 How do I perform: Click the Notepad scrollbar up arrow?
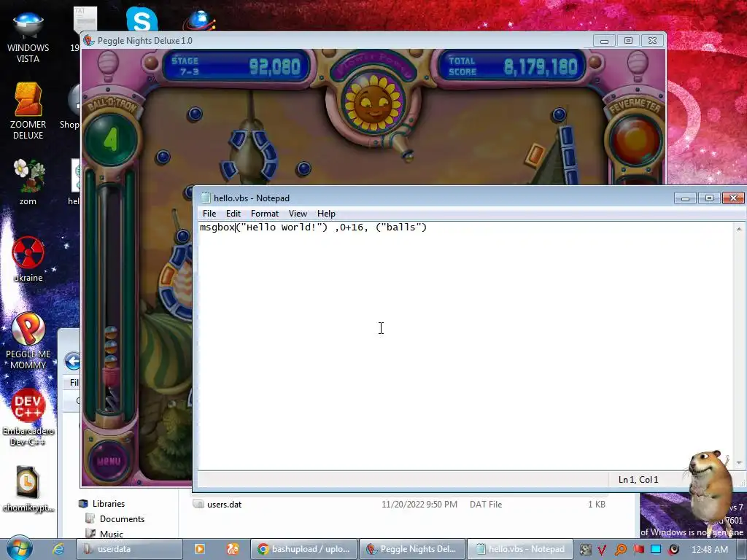pos(739,229)
